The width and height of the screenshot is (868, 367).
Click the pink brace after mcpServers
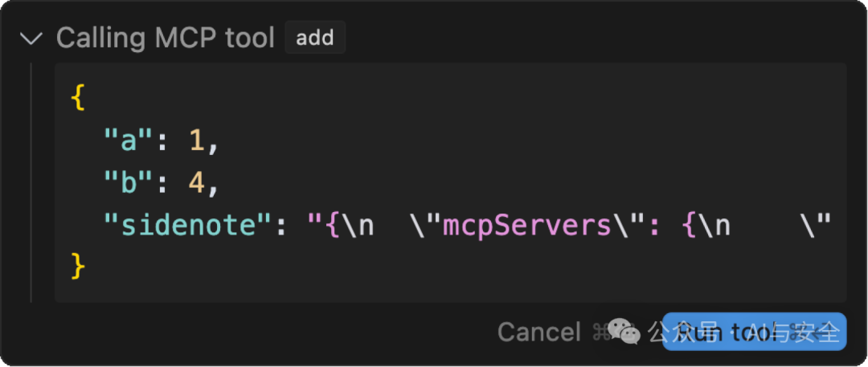coord(690,226)
